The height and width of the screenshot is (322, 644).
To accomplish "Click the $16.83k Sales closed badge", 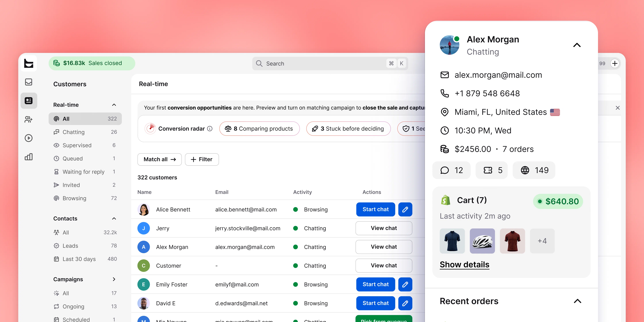I will pos(92,63).
